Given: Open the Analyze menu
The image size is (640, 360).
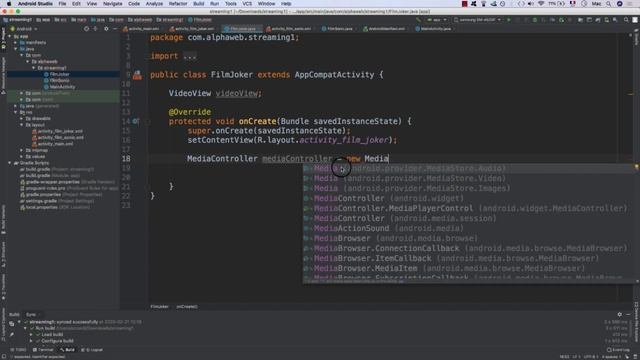Looking at the screenshot, I should [x=154, y=4].
